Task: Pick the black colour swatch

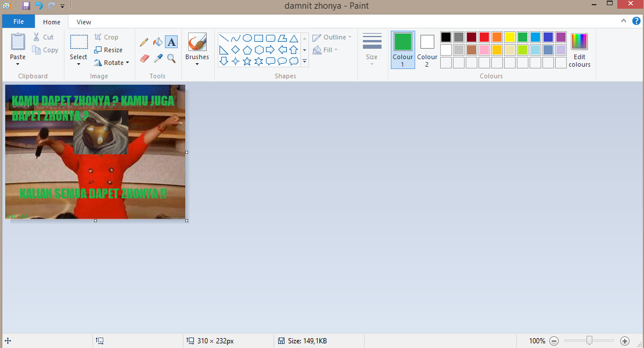Action: [446, 37]
